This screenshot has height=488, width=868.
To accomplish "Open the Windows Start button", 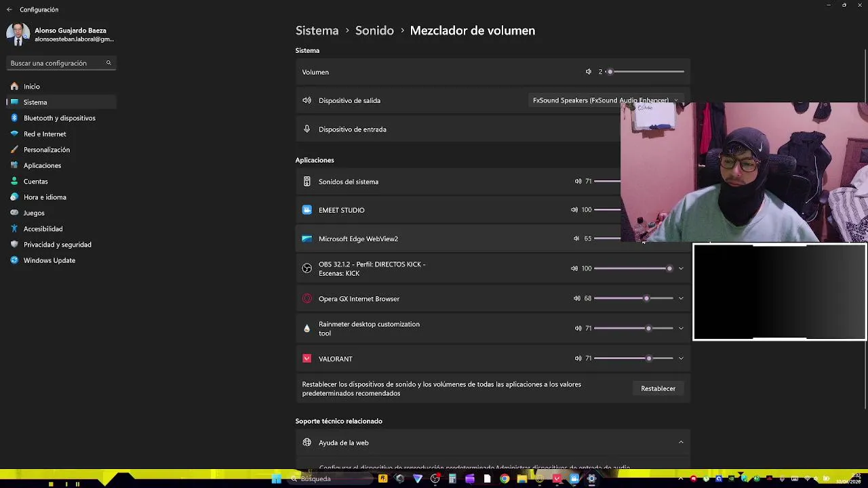I will 277,479.
